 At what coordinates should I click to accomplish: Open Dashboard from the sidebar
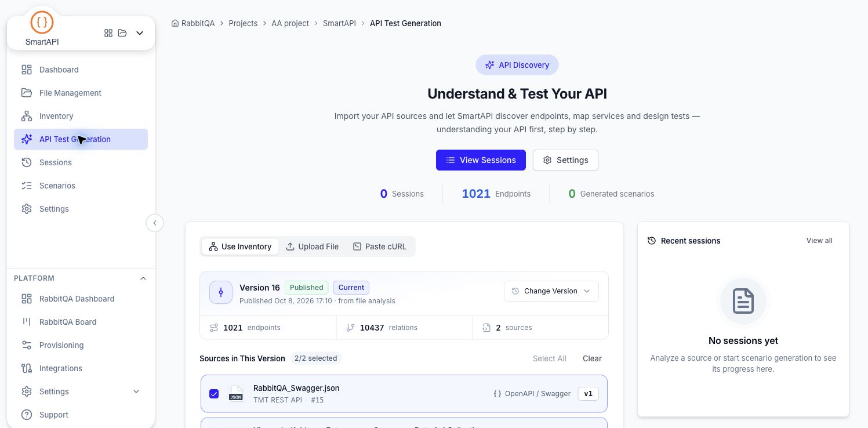(x=81, y=70)
